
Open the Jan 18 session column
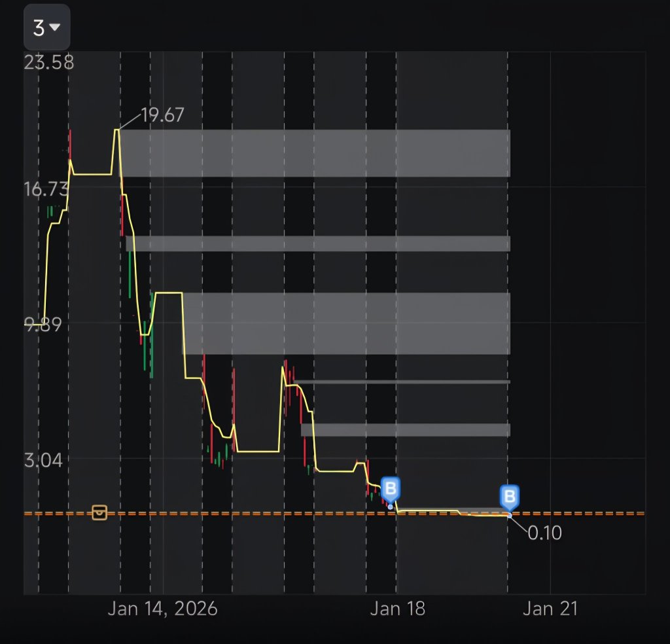[398, 295]
